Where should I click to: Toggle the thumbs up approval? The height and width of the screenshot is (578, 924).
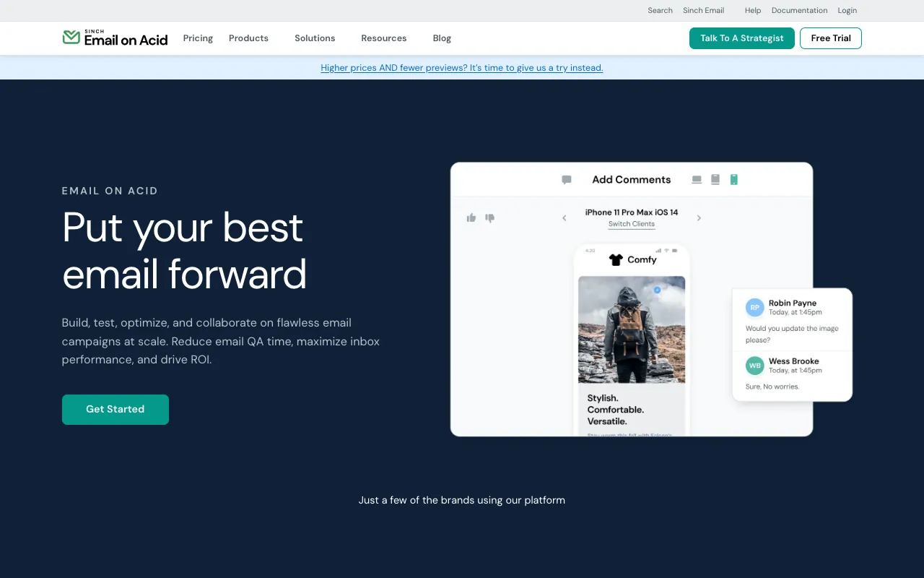click(x=471, y=217)
